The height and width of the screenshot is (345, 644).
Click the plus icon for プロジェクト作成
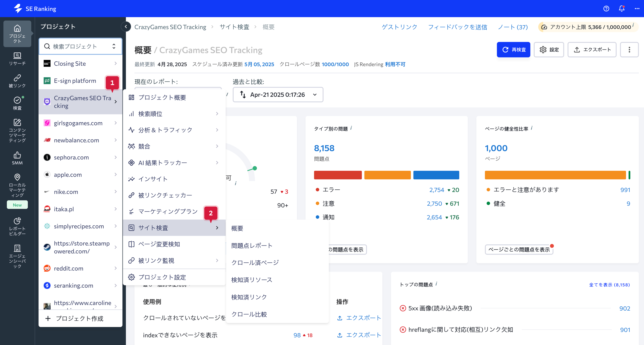48,318
